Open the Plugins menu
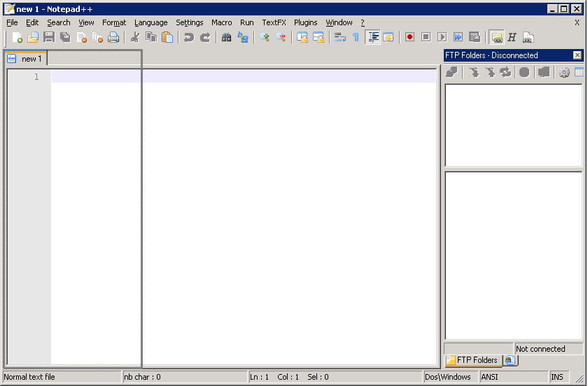 tap(305, 22)
